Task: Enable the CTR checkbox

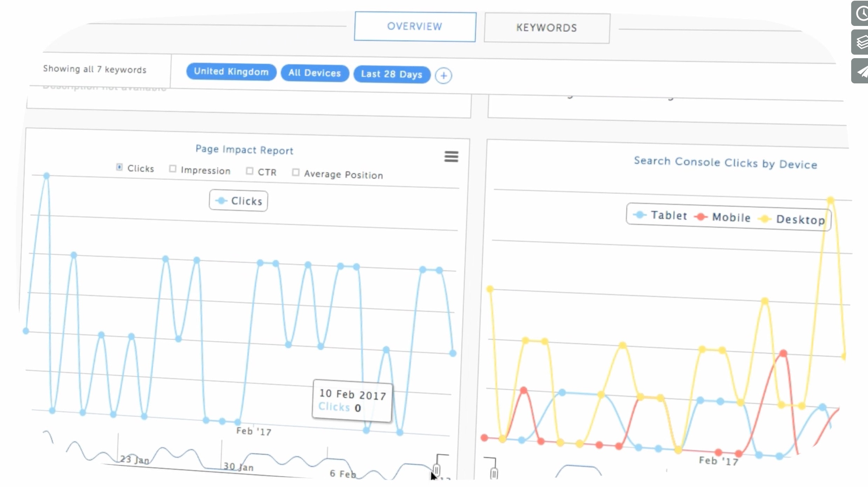Action: (x=249, y=171)
